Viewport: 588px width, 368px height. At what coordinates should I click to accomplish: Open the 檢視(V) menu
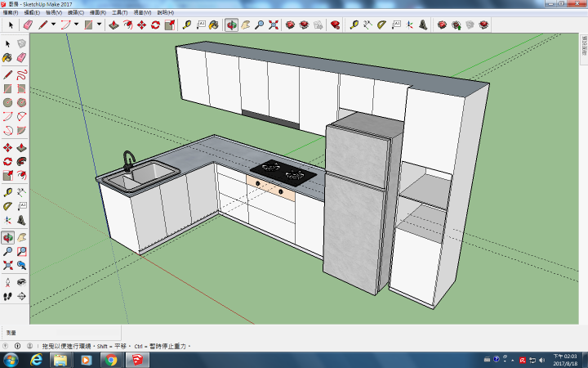[54, 12]
